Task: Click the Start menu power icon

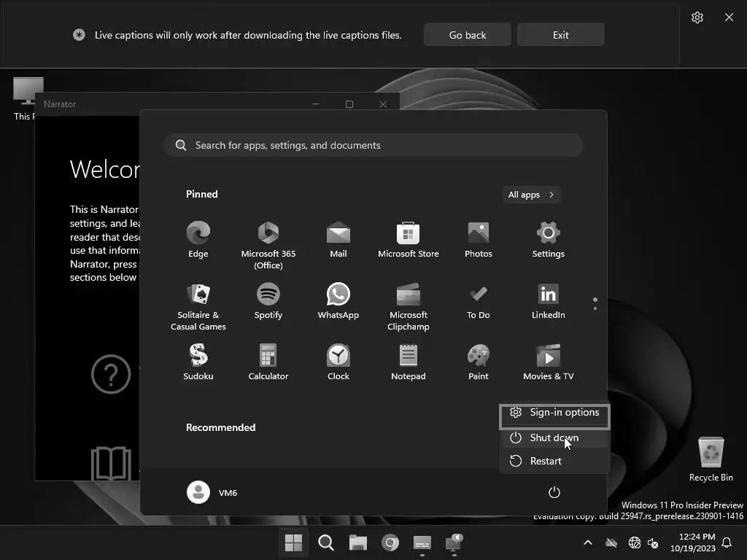Action: tap(554, 492)
